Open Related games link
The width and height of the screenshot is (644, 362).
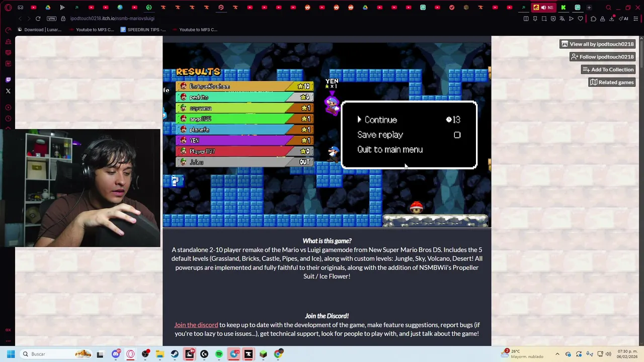pos(611,82)
